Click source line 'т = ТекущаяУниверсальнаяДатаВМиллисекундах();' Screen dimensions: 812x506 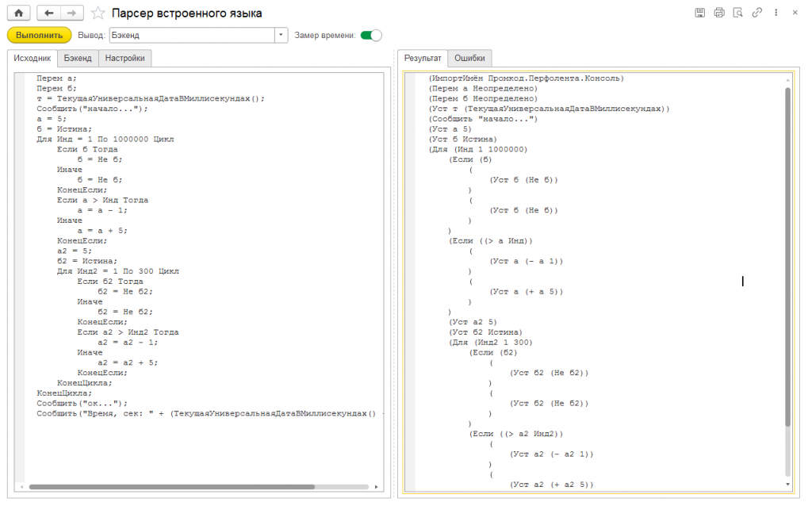click(151, 98)
